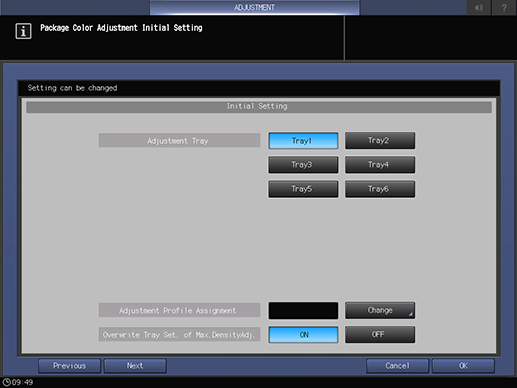This screenshot has height=388, width=517.
Task: Turn OFF overwrite tray setting
Action: tap(380, 334)
